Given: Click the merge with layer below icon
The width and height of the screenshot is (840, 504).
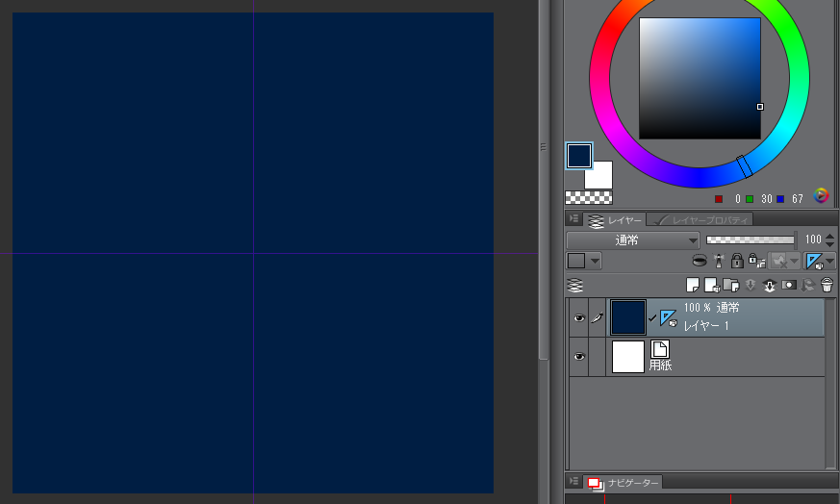Looking at the screenshot, I should coord(770,285).
